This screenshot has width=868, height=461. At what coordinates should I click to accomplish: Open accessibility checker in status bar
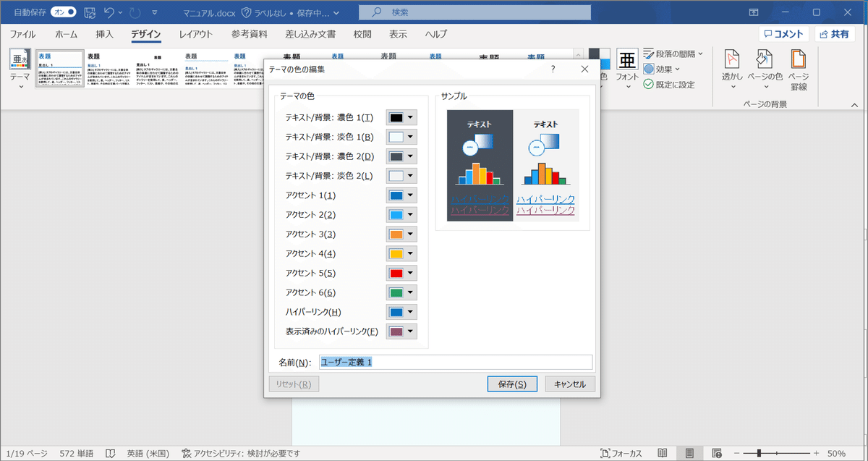click(240, 453)
